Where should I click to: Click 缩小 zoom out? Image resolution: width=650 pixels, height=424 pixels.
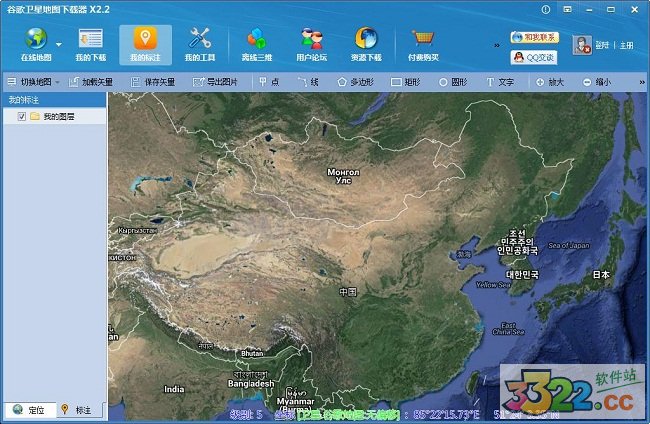(597, 82)
